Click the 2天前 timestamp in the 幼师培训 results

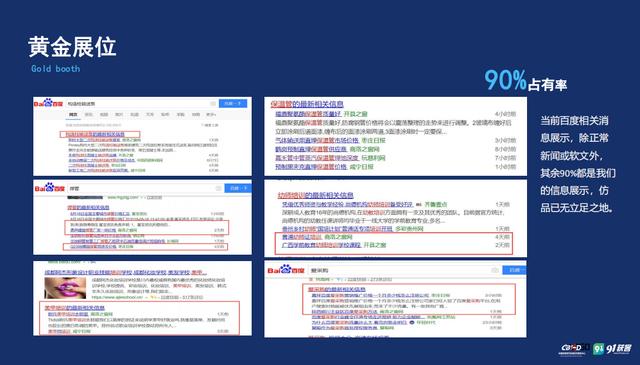pos(502,245)
